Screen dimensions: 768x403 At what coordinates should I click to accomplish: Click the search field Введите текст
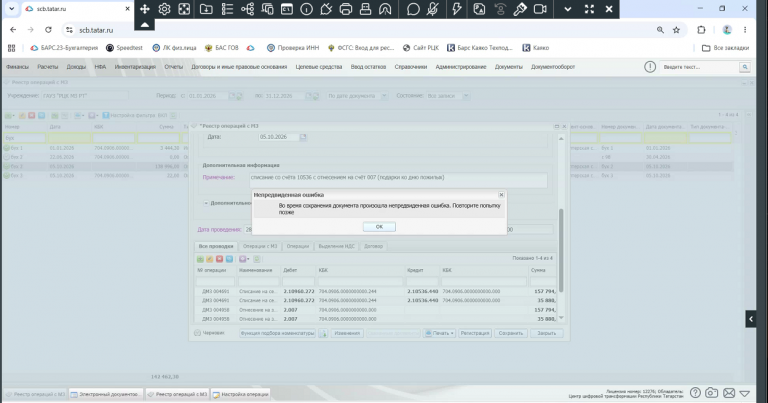point(699,67)
